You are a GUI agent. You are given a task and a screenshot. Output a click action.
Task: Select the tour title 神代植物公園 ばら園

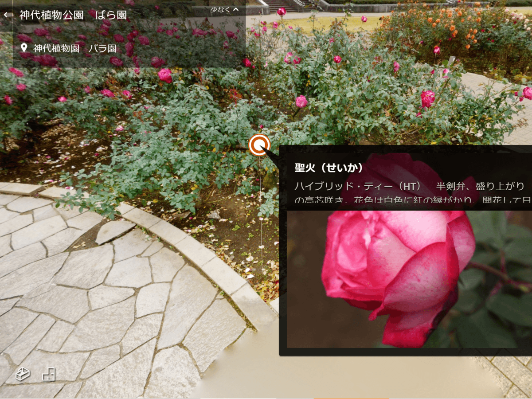point(72,14)
